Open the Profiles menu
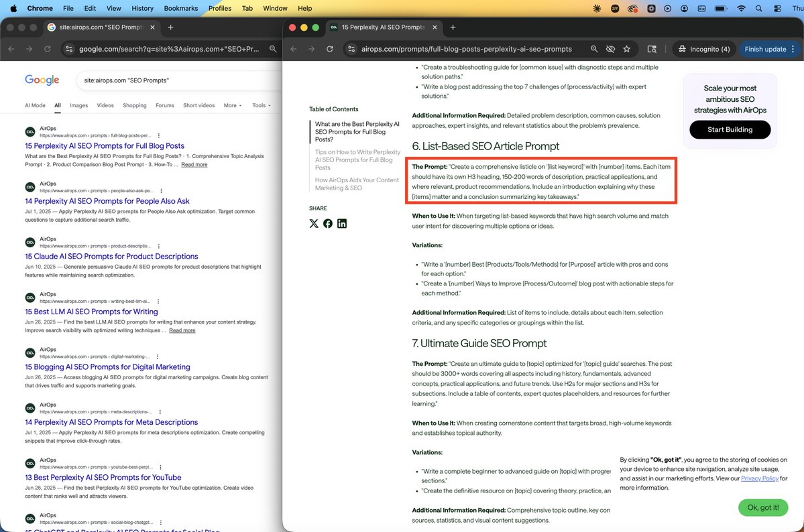This screenshot has width=804, height=532. [220, 8]
